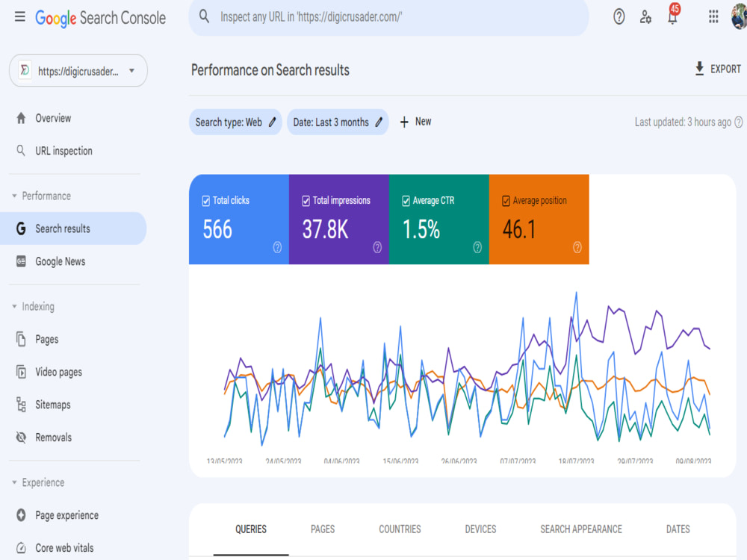Click the Removals hidden-eye icon
Screen dimensions: 747x560
21,437
